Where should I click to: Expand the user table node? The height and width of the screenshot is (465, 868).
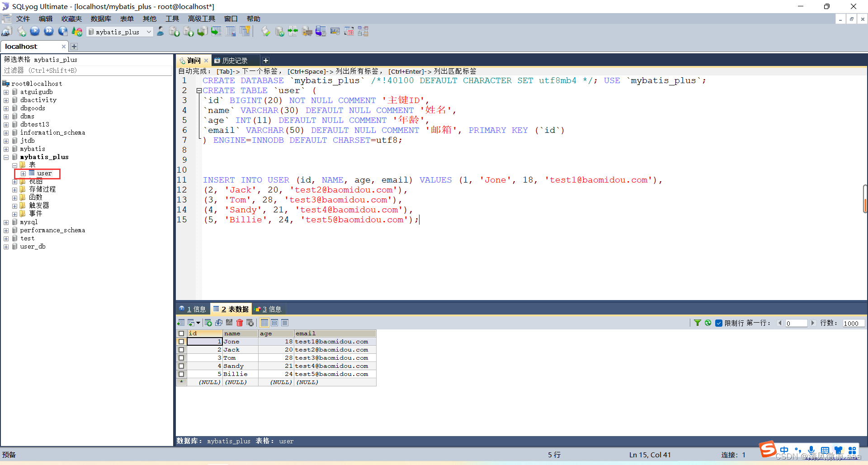pos(23,174)
